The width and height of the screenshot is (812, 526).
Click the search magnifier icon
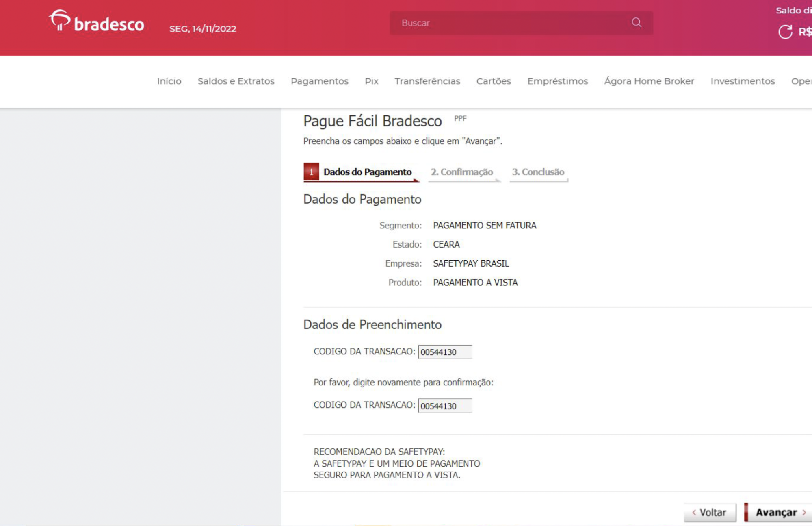[636, 22]
